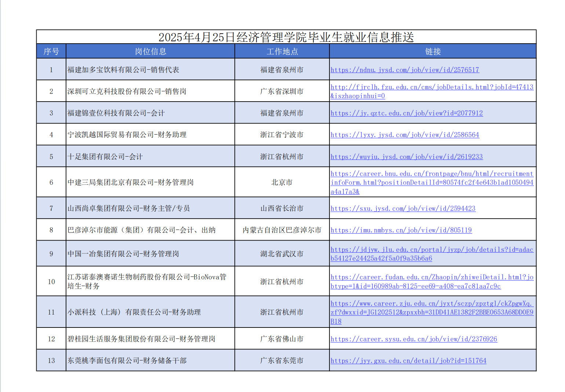Click the sxu.jysd.com job link
The height and width of the screenshot is (392, 565).
(403, 208)
